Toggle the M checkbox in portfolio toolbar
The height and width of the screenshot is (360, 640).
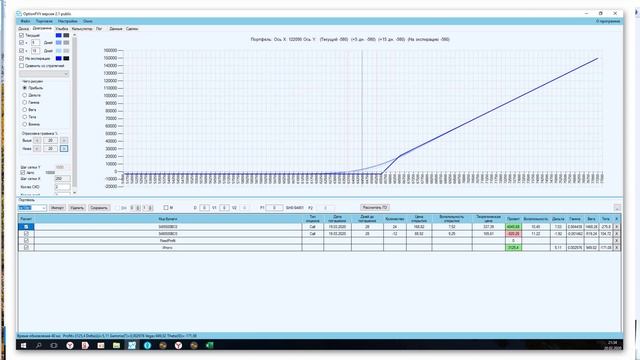(x=166, y=207)
